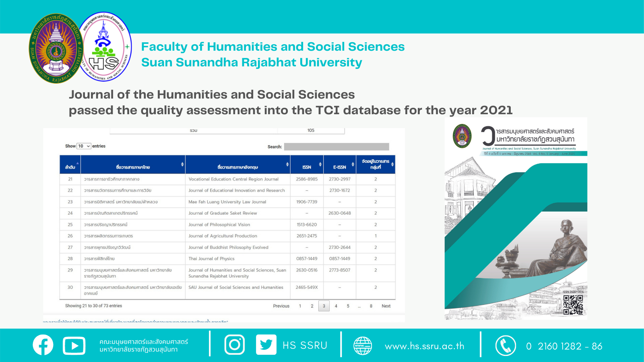
Task: Select page 1 in pagination
Action: tap(300, 306)
